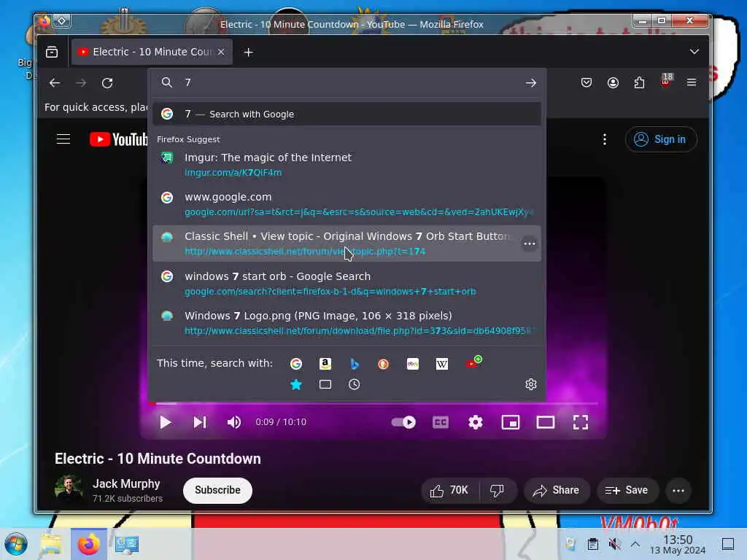Expand the list all tabs chevron
The width and height of the screenshot is (747, 560).
694,52
